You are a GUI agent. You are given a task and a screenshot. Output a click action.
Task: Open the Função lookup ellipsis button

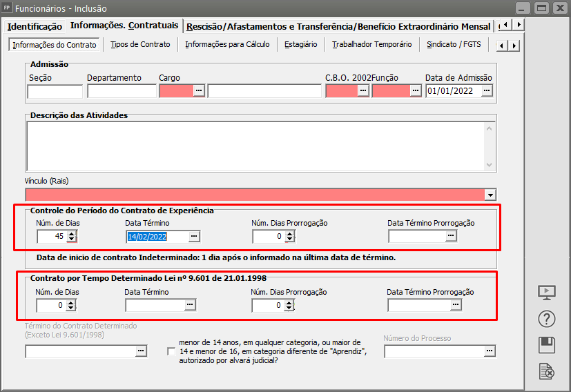pos(415,90)
